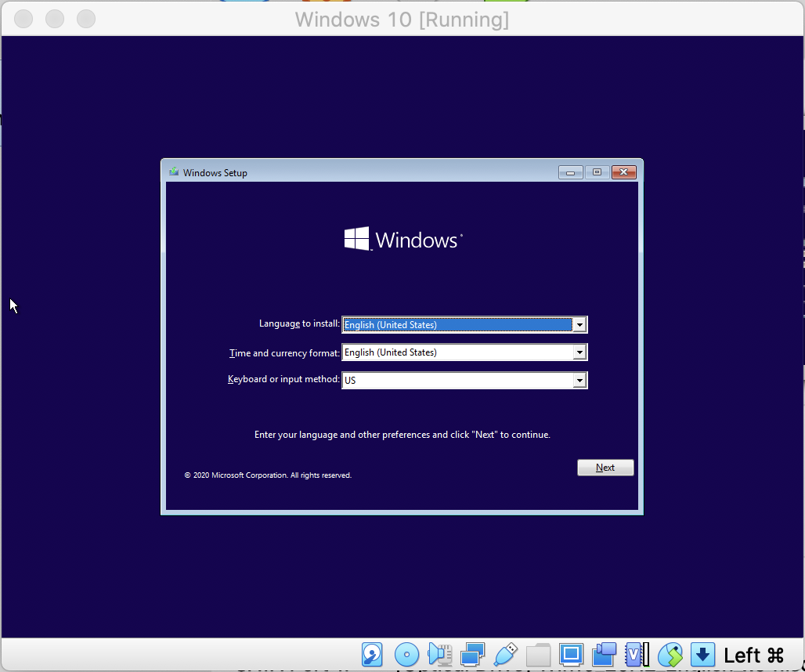805x672 pixels.
Task: Click the audio speaker and microphone icon
Action: point(440,655)
